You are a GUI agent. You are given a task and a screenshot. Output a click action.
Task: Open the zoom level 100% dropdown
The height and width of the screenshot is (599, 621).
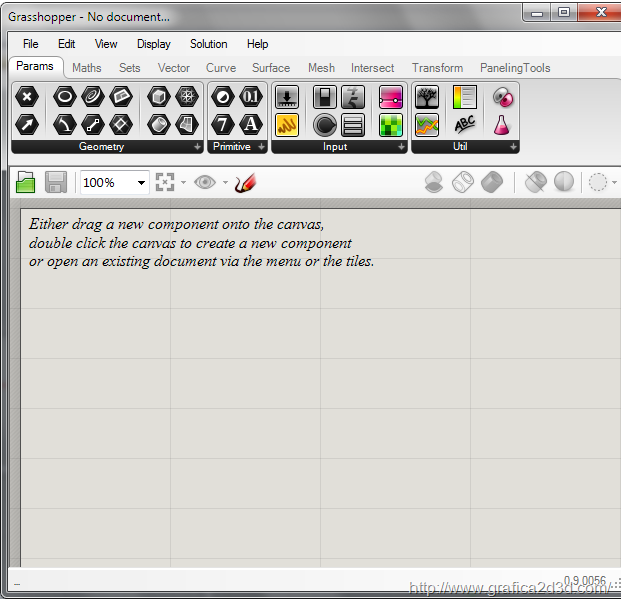click(141, 182)
